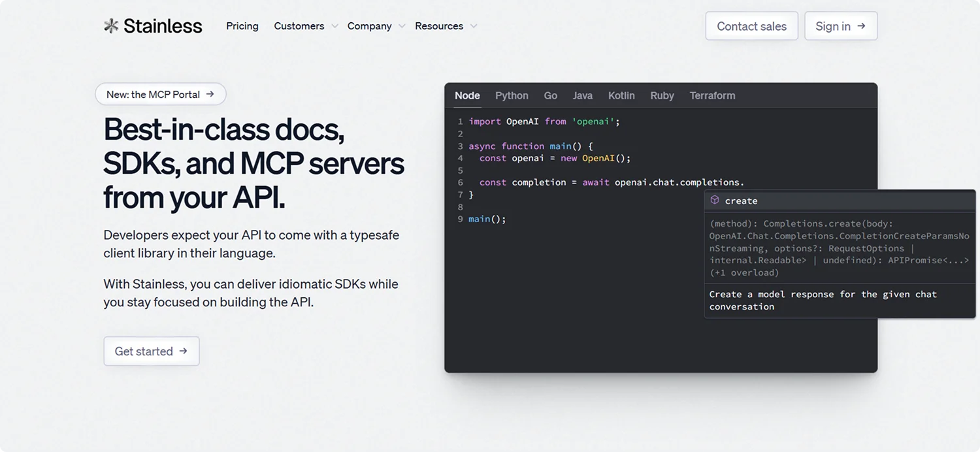Click the Contact sales button
The width and height of the screenshot is (980, 452).
tap(751, 26)
